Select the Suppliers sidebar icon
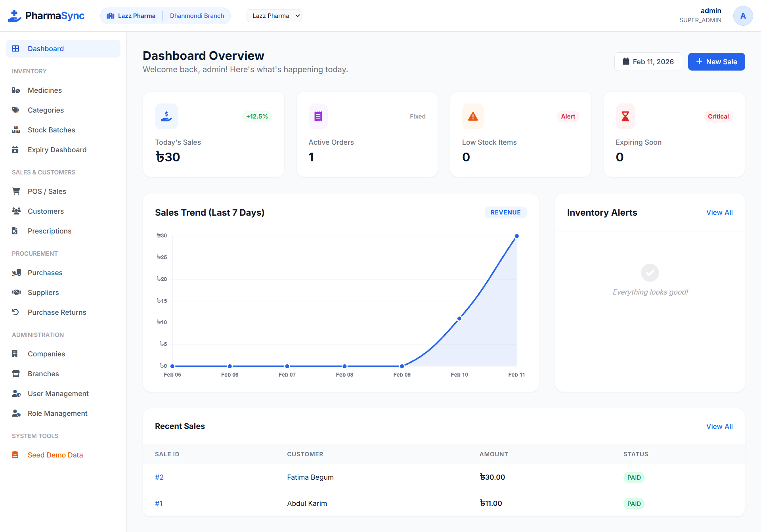The height and width of the screenshot is (532, 761). [x=16, y=292]
